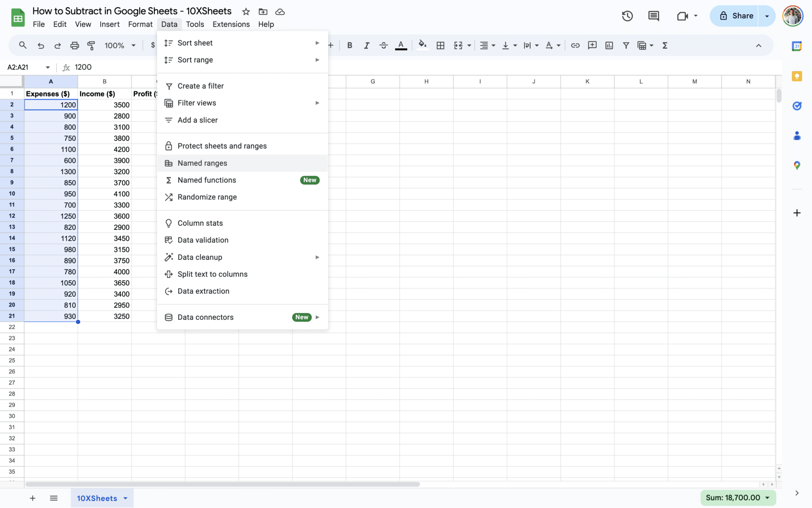The image size is (812, 508).
Task: Open the zoom 100% dropdown
Action: [120, 45]
